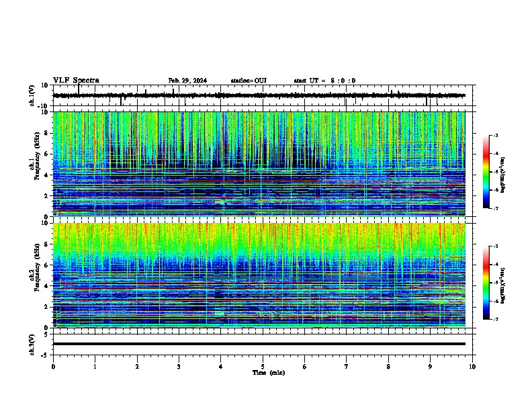Image resolution: width=532 pixels, height=411 pixels.
Task: Click time axis tick label "1"
Action: click(x=95, y=367)
